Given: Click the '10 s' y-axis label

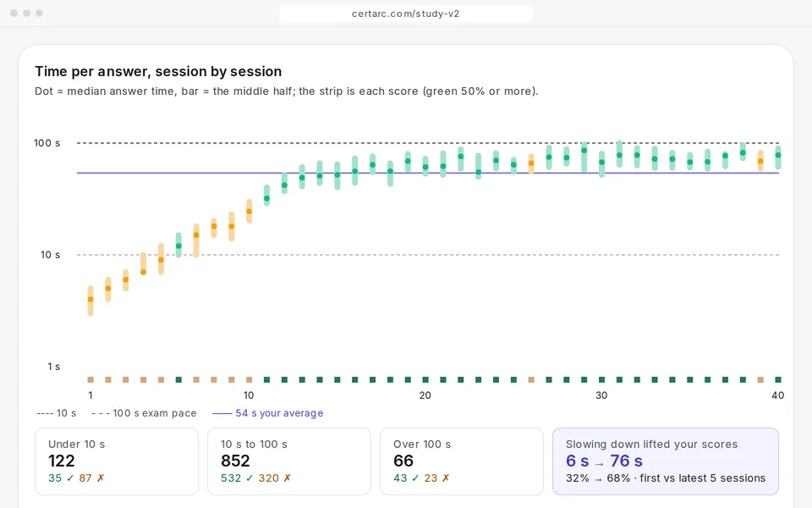Looking at the screenshot, I should tap(50, 255).
